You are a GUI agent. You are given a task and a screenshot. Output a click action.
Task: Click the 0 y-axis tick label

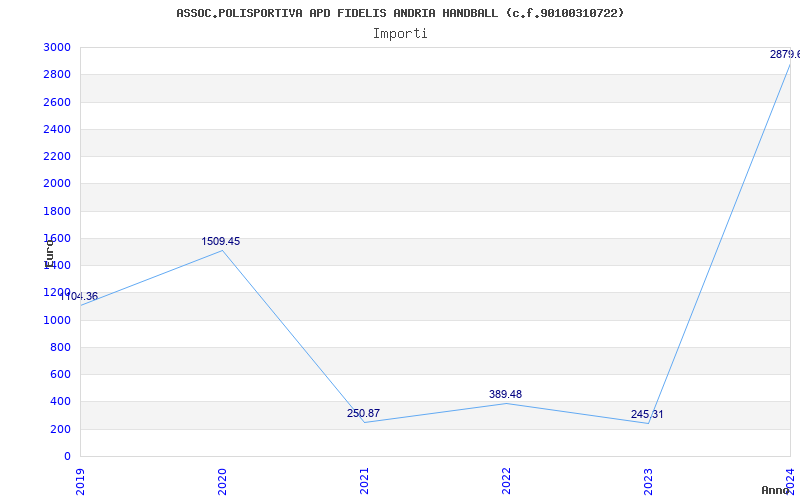[x=67, y=456]
